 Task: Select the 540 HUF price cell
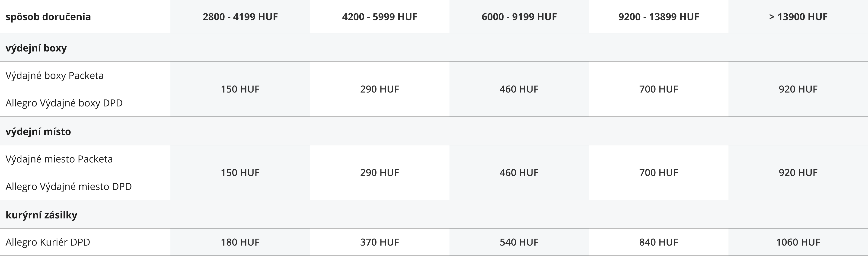(x=519, y=242)
